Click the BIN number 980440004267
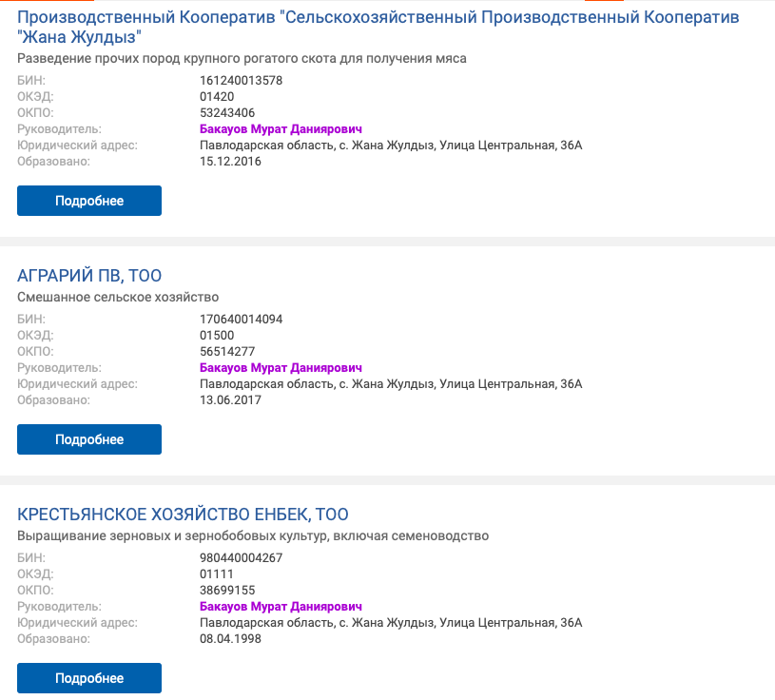 tap(241, 558)
